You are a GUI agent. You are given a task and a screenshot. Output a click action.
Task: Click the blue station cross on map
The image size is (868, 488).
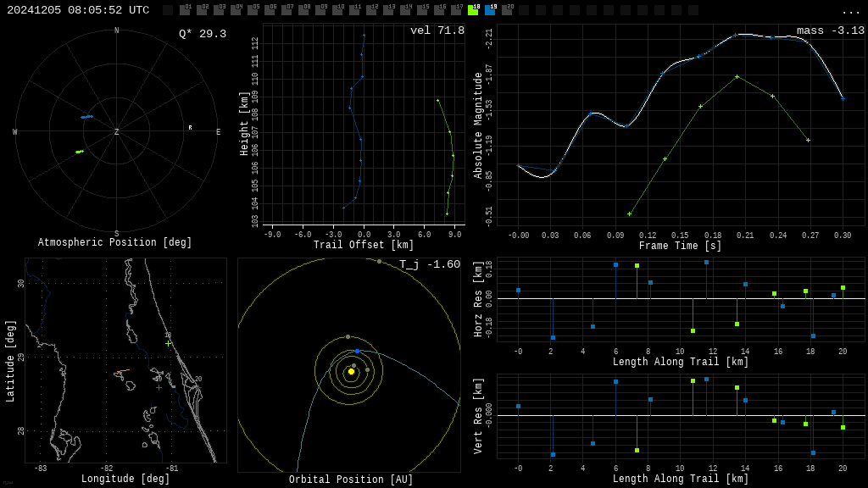pyautogui.click(x=159, y=388)
